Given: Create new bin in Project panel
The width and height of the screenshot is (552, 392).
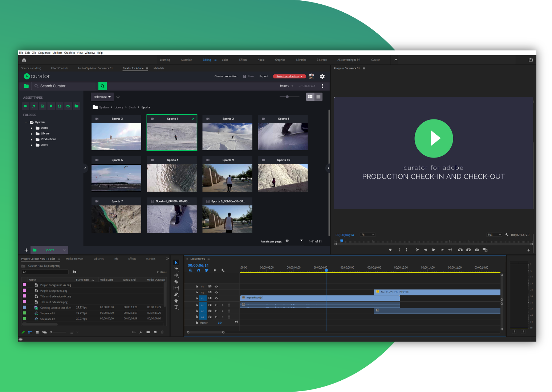Looking at the screenshot, I should (148, 332).
